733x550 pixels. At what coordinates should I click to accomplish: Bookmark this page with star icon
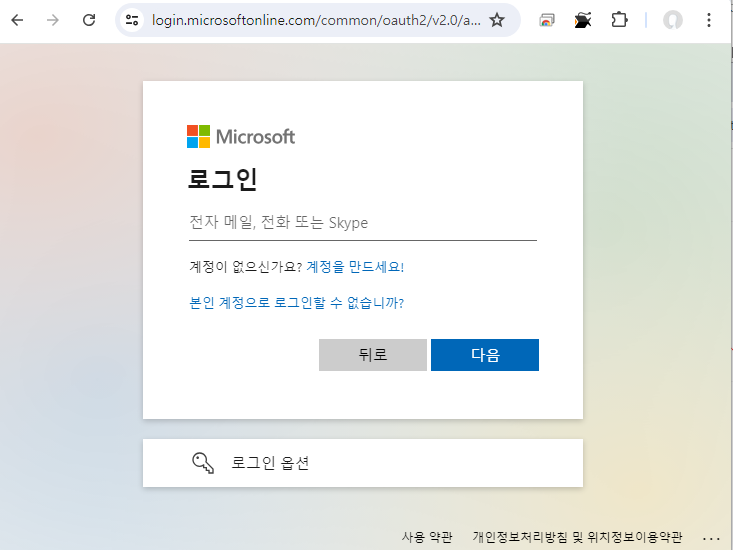click(x=496, y=20)
